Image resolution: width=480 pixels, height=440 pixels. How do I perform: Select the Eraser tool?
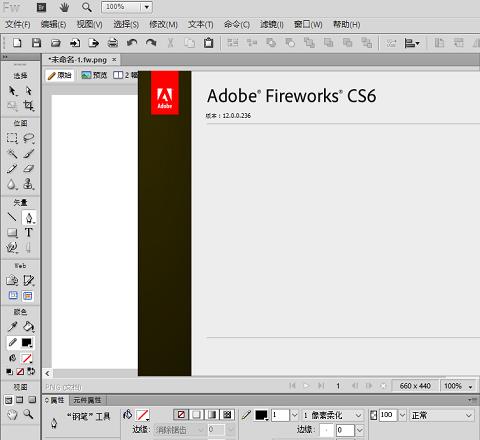(x=29, y=168)
